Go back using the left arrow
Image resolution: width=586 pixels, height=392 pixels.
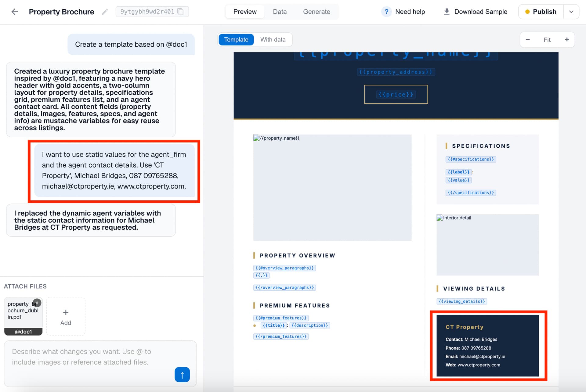[15, 12]
